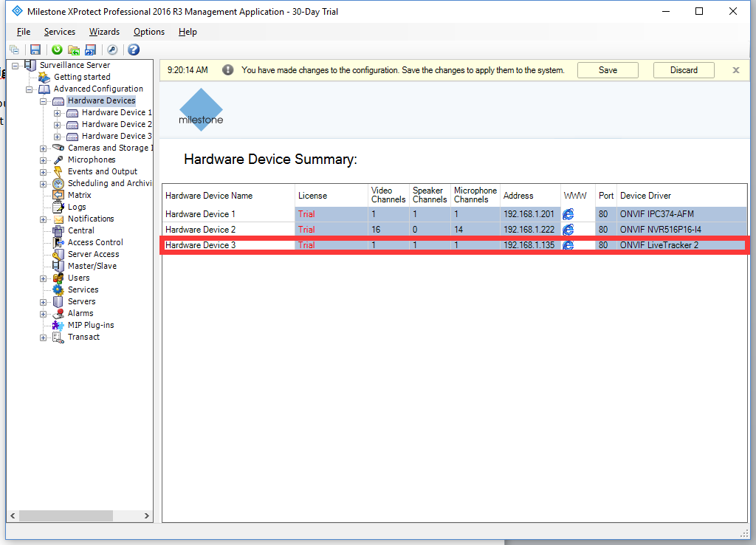Expand the Users node

[44, 278]
